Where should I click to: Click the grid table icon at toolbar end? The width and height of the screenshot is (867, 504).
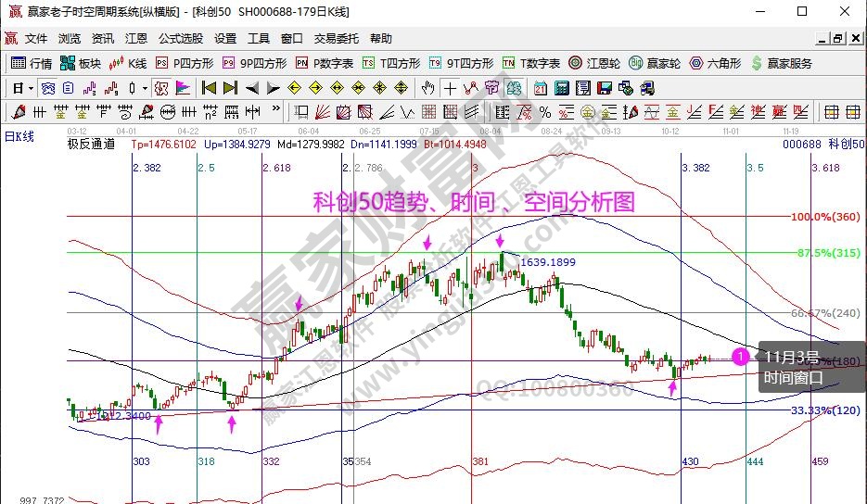[x=852, y=113]
